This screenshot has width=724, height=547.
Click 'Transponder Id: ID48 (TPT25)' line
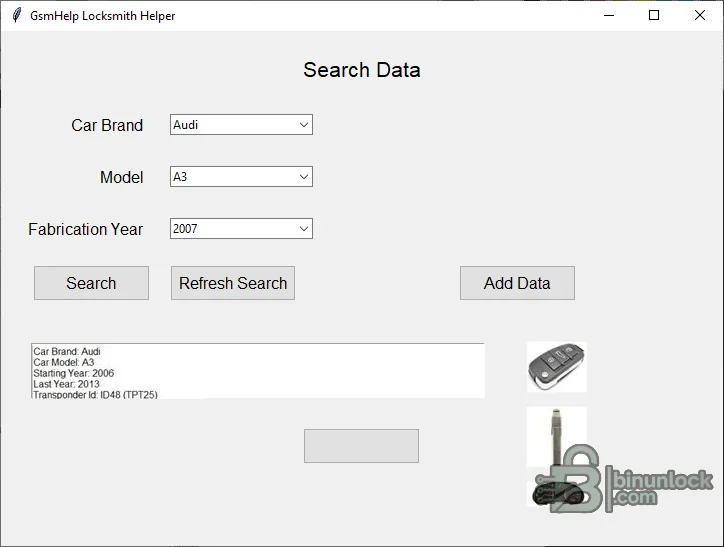coord(95,395)
